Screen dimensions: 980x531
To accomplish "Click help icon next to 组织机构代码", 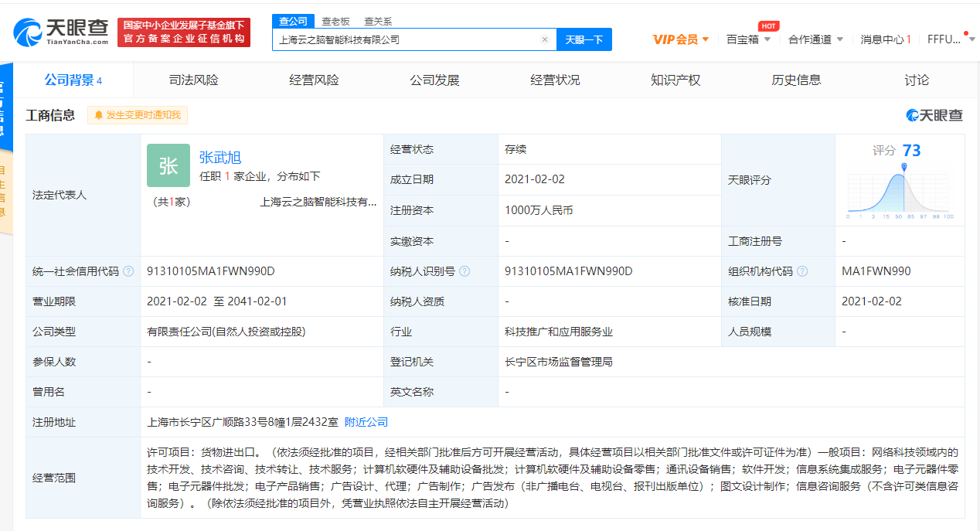I will point(801,271).
